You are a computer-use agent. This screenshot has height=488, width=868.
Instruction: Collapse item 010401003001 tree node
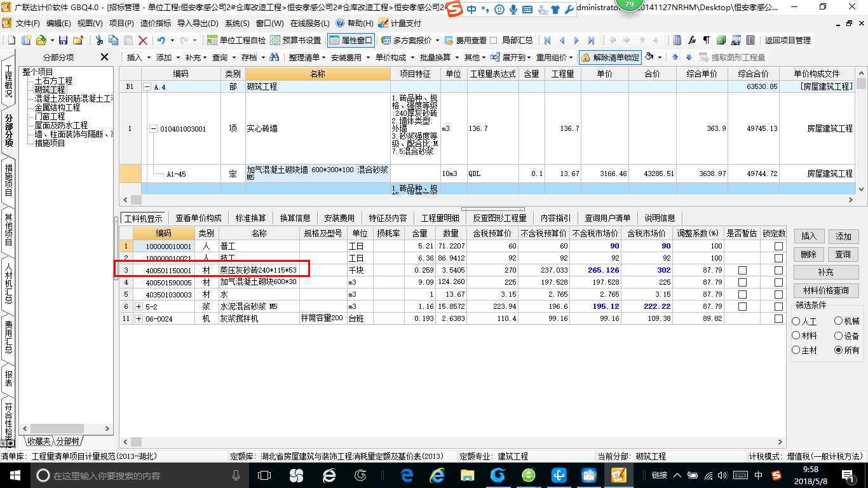(x=153, y=128)
